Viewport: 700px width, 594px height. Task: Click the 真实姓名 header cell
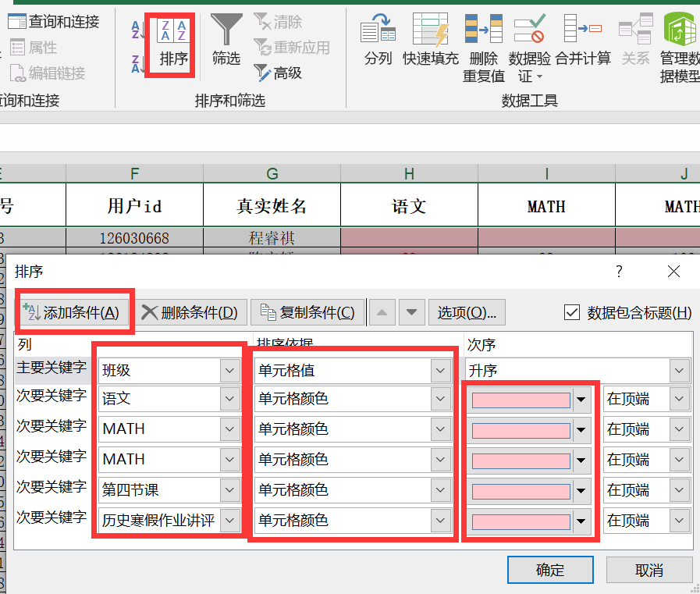click(272, 205)
